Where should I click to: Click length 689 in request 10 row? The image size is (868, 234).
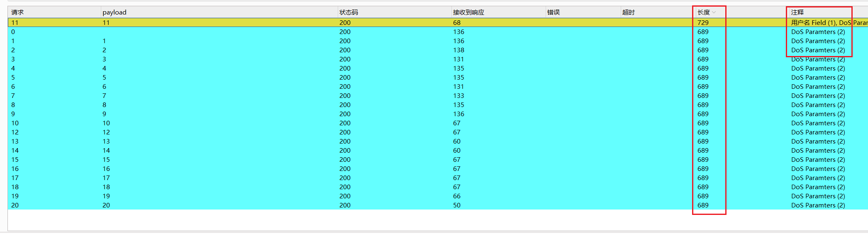(x=703, y=123)
